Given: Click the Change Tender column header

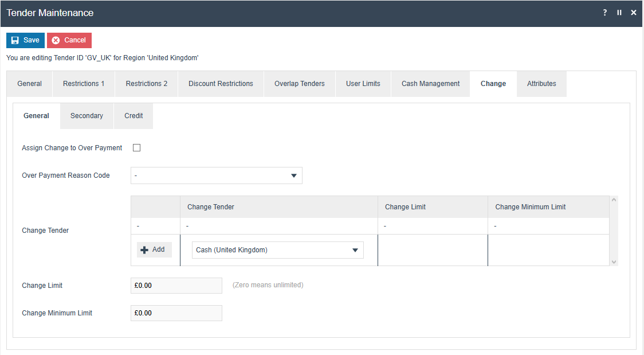Looking at the screenshot, I should pyautogui.click(x=279, y=206).
